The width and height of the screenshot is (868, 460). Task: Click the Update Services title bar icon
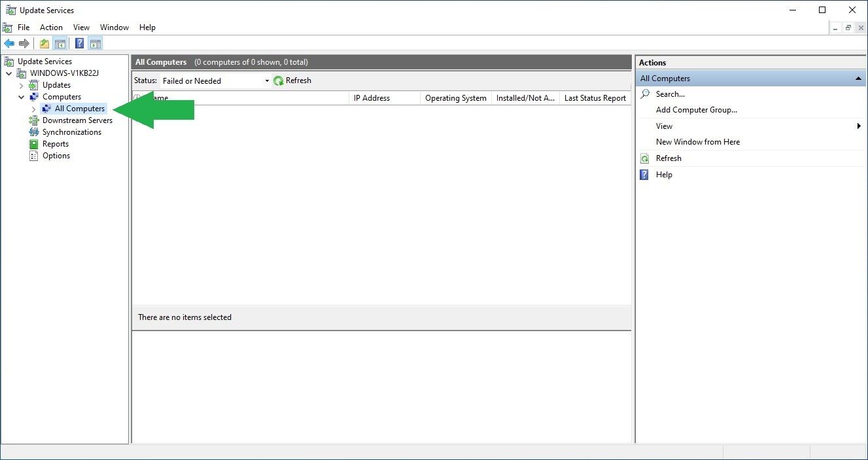10,10
